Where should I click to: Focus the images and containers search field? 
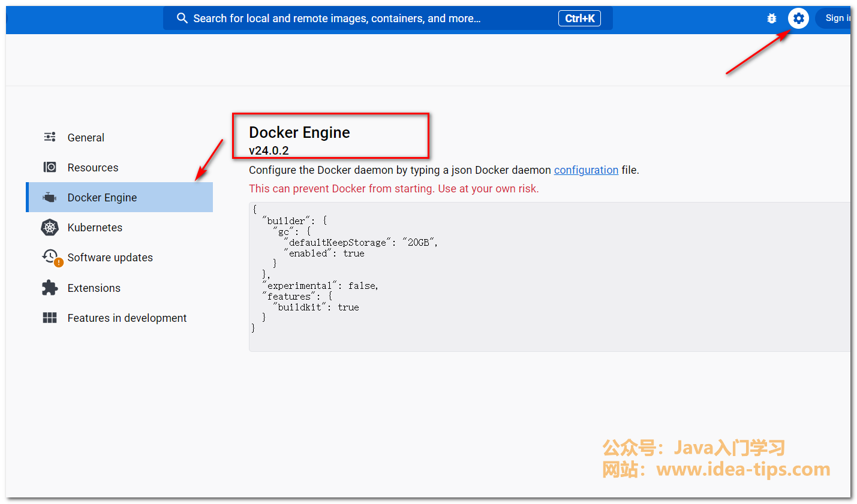coord(360,19)
